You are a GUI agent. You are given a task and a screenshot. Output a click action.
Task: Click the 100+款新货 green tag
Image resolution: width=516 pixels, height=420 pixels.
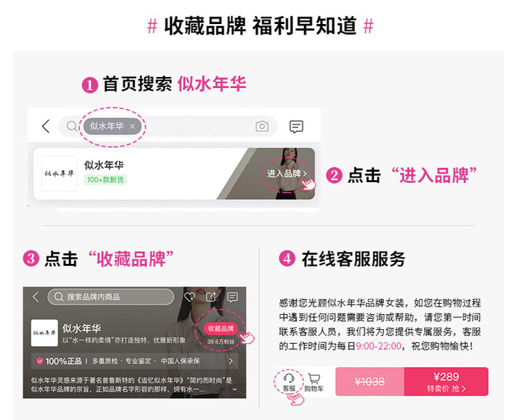(x=105, y=179)
